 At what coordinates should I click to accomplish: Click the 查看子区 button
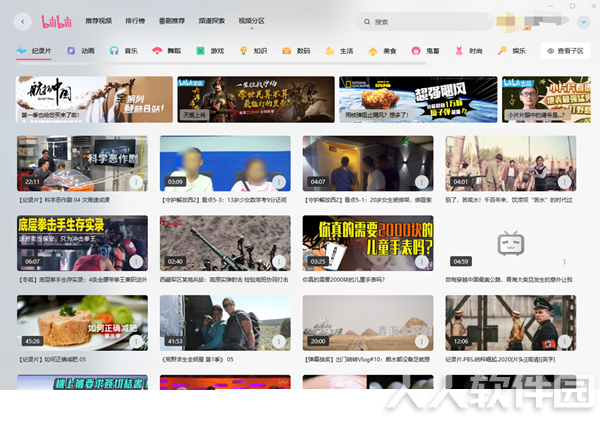(x=565, y=51)
